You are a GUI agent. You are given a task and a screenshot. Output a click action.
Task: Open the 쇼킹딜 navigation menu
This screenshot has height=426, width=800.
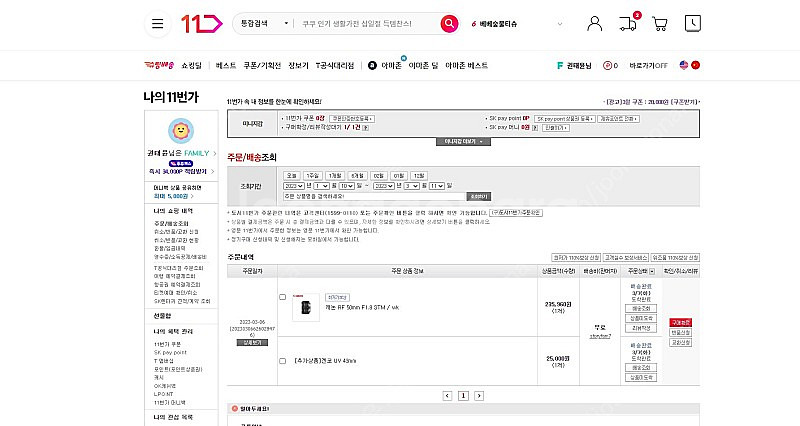click(x=192, y=65)
